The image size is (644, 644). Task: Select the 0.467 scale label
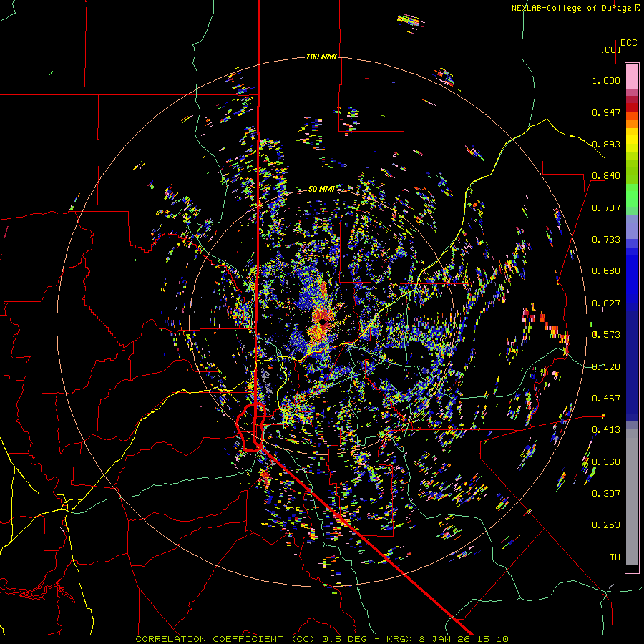[606, 399]
